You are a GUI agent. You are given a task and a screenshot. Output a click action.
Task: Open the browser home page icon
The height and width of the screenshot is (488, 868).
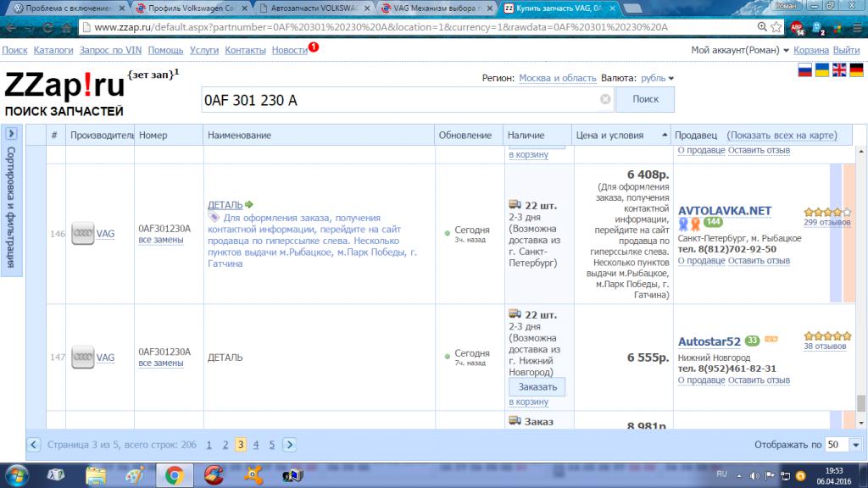66,28
